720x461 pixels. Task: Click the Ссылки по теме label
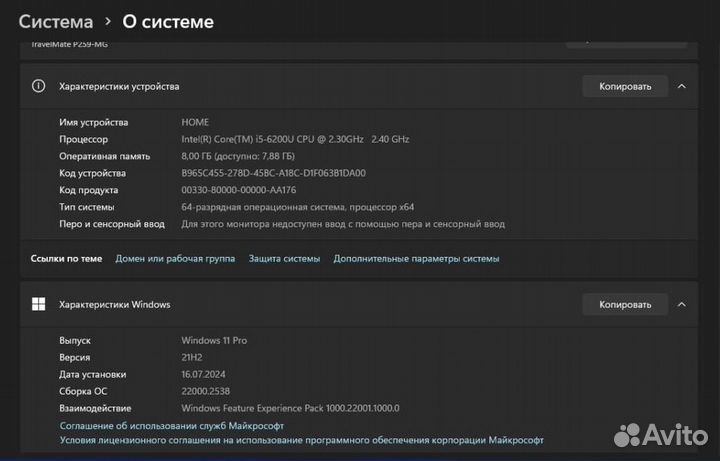tap(66, 259)
